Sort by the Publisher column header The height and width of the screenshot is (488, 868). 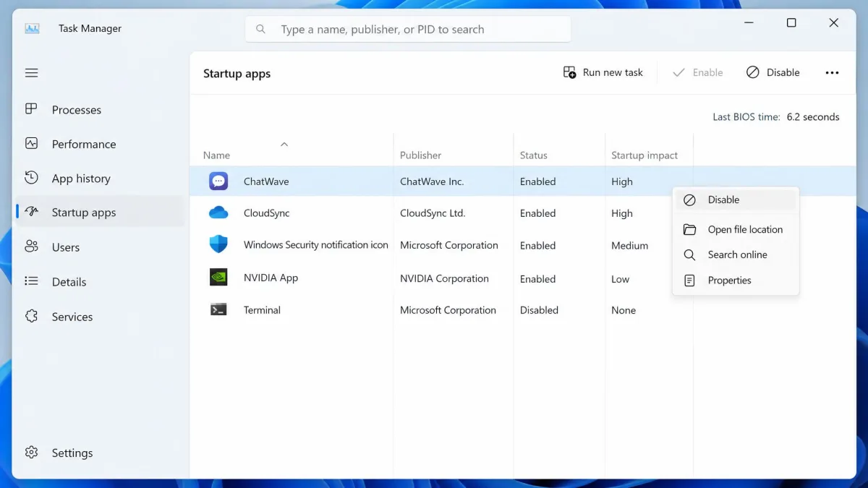tap(420, 155)
